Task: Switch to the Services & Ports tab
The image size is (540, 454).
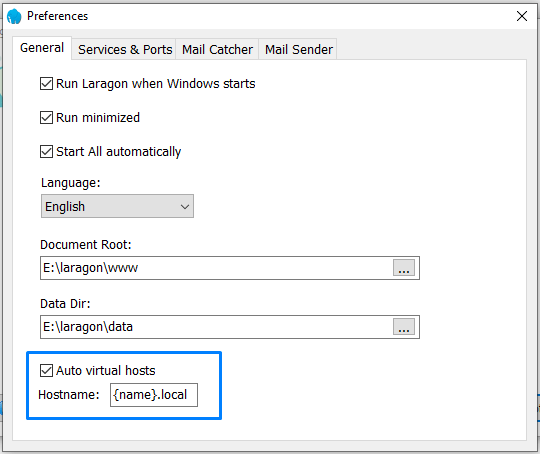Action: 125,49
